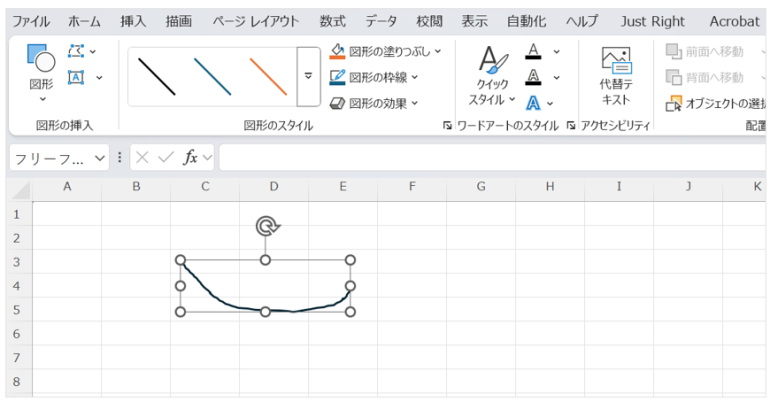
Task: Click 背面へ移動 send backward
Action: pos(705,78)
